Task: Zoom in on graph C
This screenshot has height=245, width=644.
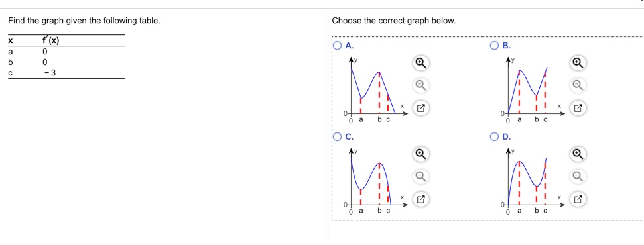Action: click(x=420, y=154)
